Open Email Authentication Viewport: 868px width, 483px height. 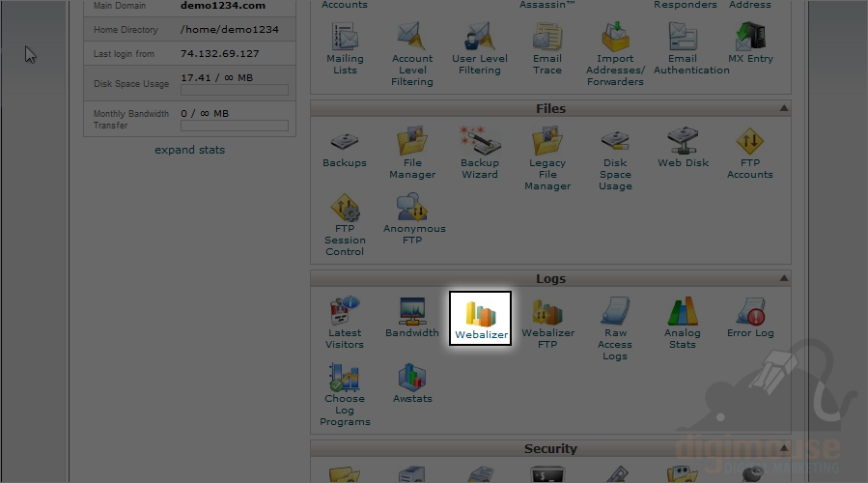click(691, 48)
